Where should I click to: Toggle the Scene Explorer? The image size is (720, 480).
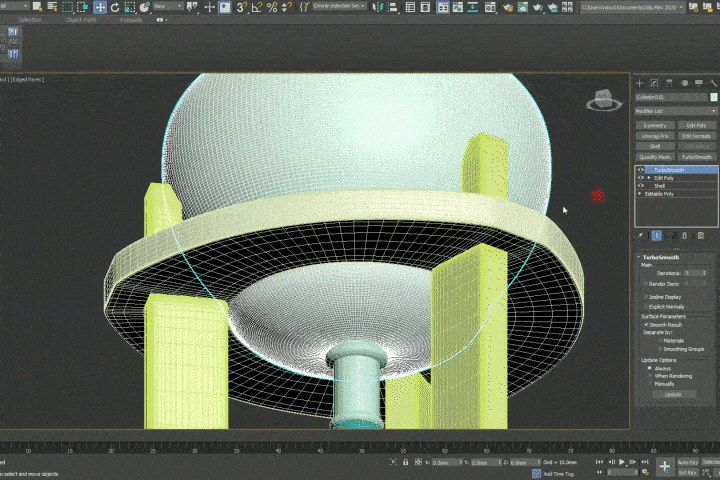410,7
